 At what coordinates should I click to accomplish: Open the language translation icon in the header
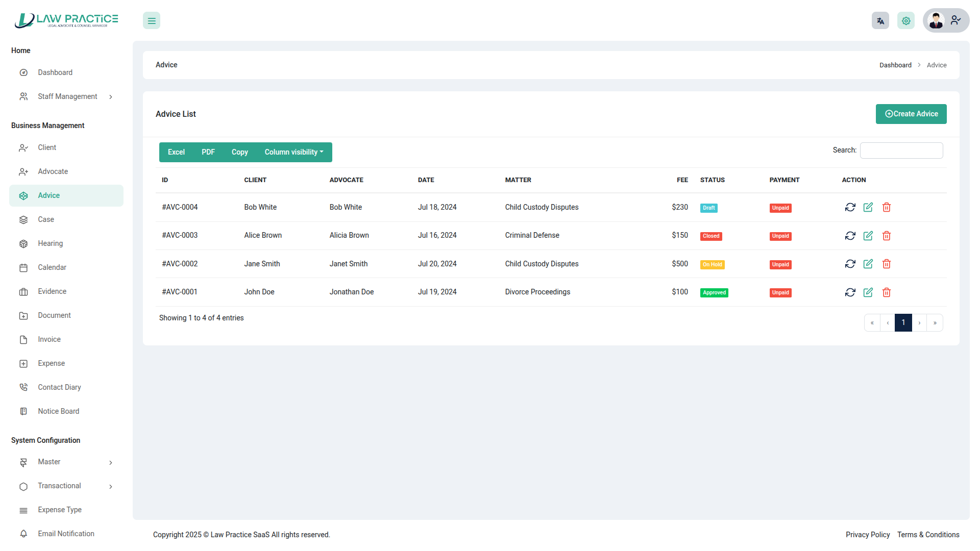point(880,21)
